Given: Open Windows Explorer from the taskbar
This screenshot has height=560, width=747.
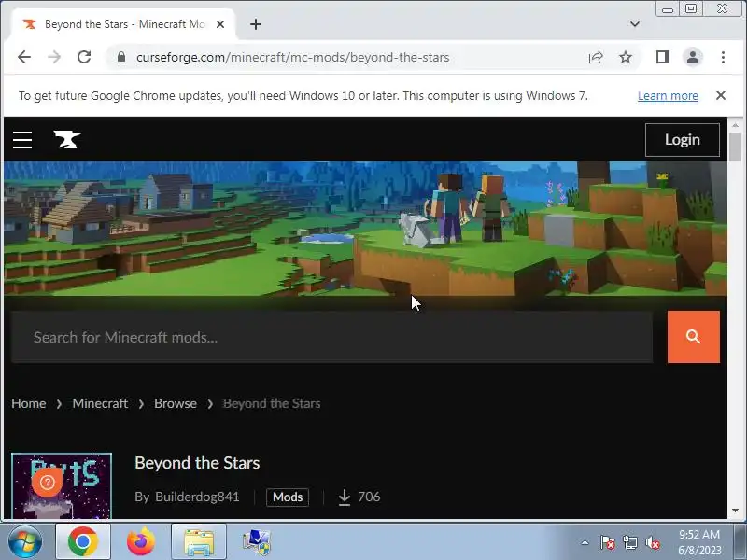Looking at the screenshot, I should [199, 542].
